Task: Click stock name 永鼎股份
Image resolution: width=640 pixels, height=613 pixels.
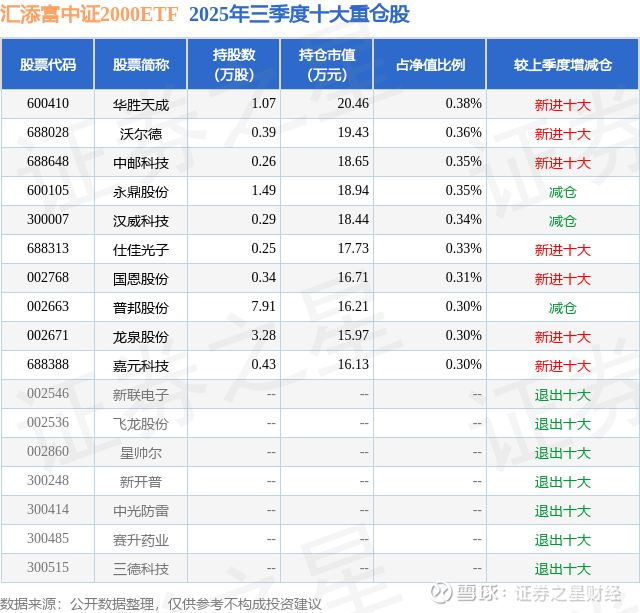Action: click(x=141, y=192)
